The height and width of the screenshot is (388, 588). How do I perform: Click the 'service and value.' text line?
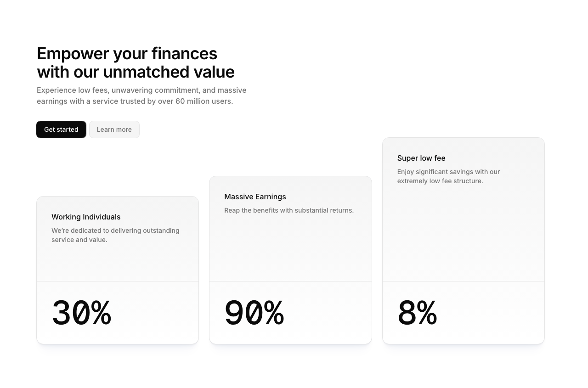pyautogui.click(x=79, y=240)
